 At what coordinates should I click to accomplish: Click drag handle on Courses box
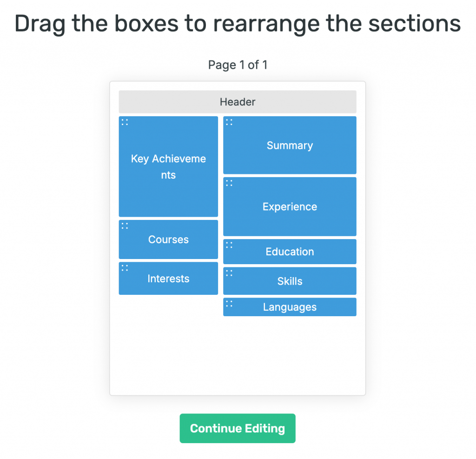(125, 226)
